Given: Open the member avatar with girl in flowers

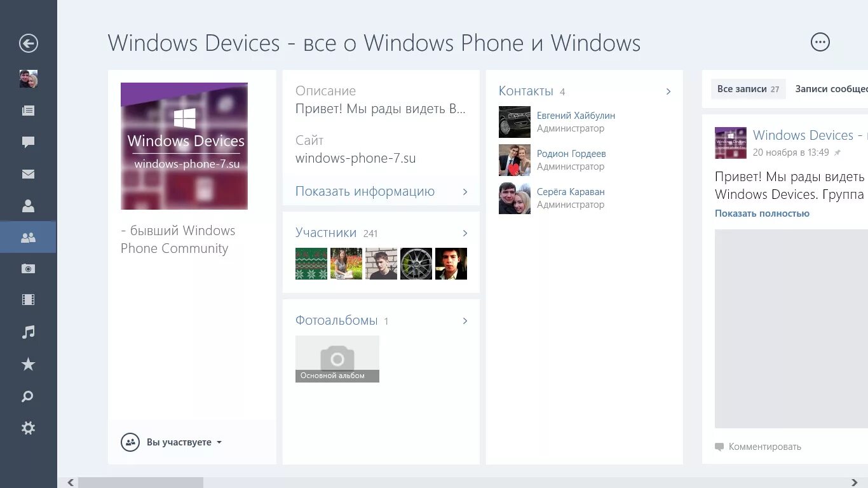Looking at the screenshot, I should coord(346,264).
